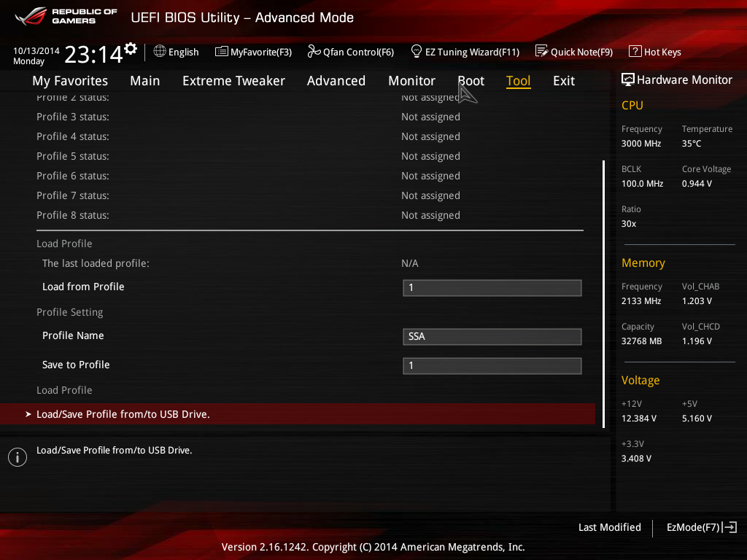Click the Load from Profile field

tap(492, 288)
